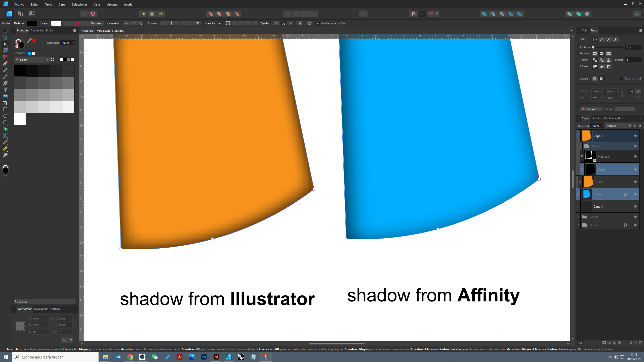Viewport: 644px width, 362px height.
Task: Toggle visibility of blue Curva layer
Action: click(x=635, y=194)
